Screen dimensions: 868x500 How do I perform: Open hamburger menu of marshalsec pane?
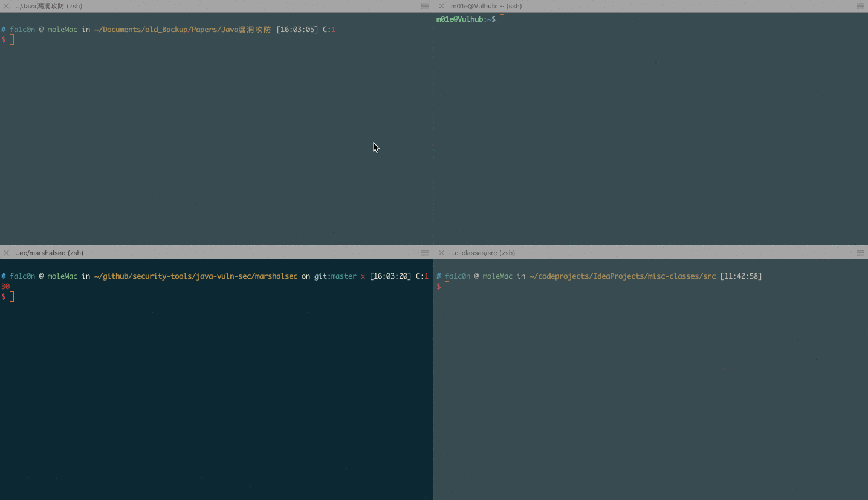pos(425,253)
